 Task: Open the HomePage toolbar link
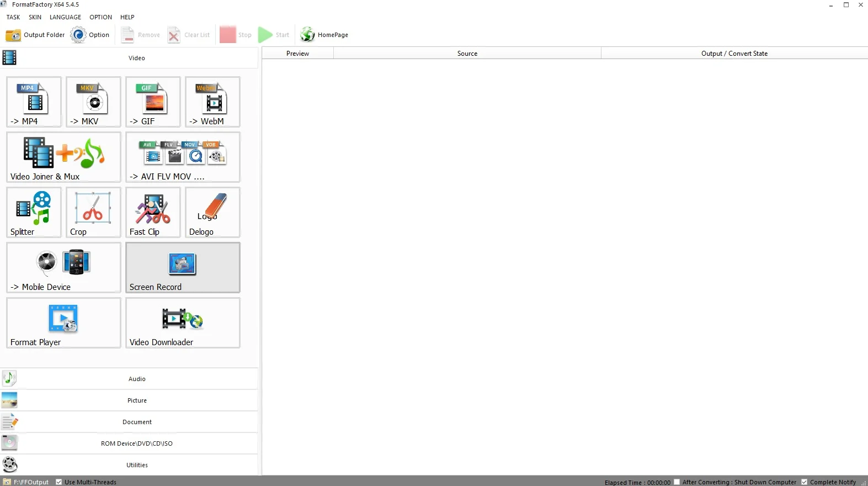(x=324, y=35)
